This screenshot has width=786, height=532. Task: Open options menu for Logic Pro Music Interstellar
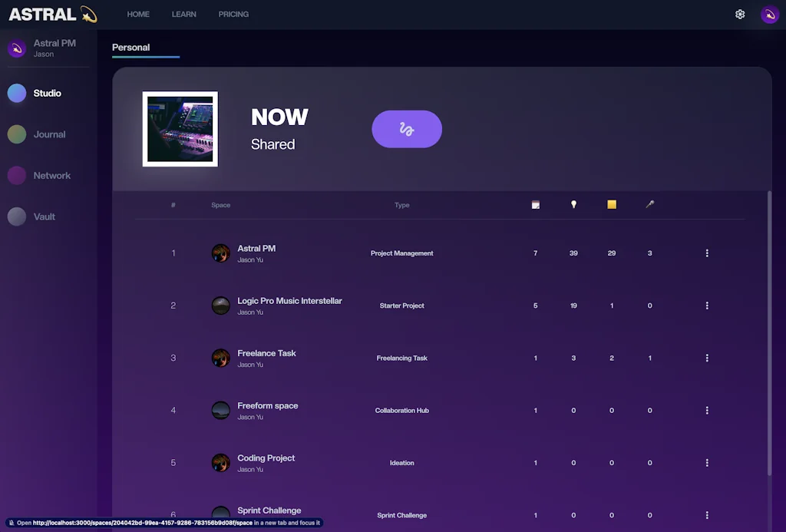tap(707, 306)
